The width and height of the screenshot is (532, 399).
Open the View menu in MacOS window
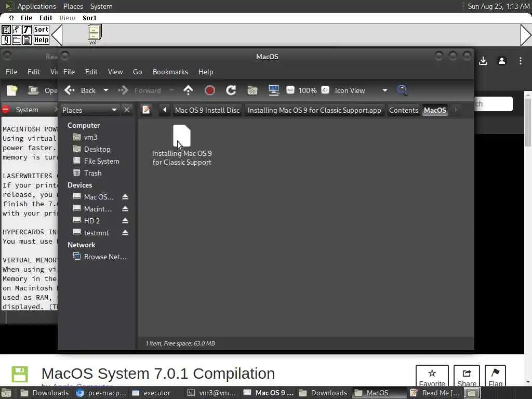[x=115, y=72]
